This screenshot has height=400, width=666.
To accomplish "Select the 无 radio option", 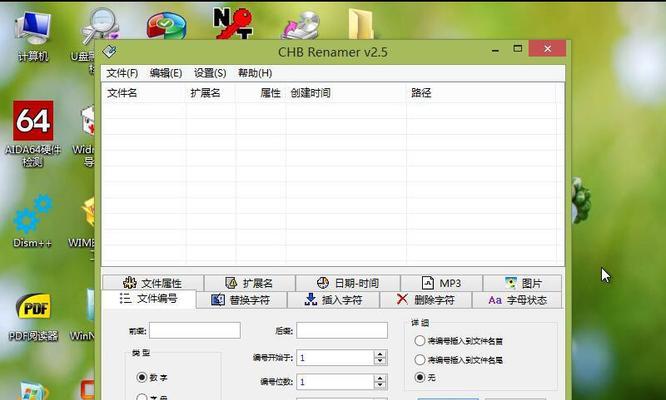I will click(419, 377).
